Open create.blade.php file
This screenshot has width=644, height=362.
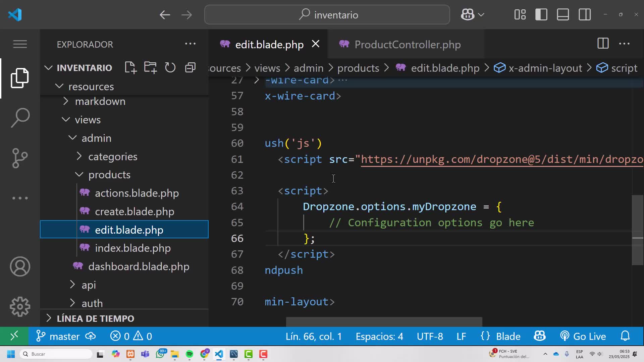click(x=134, y=212)
